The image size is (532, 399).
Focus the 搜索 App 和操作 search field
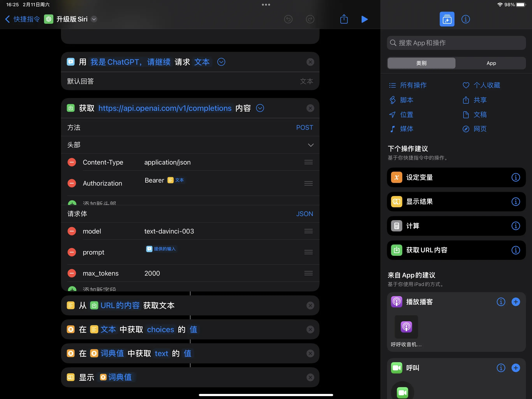click(456, 43)
